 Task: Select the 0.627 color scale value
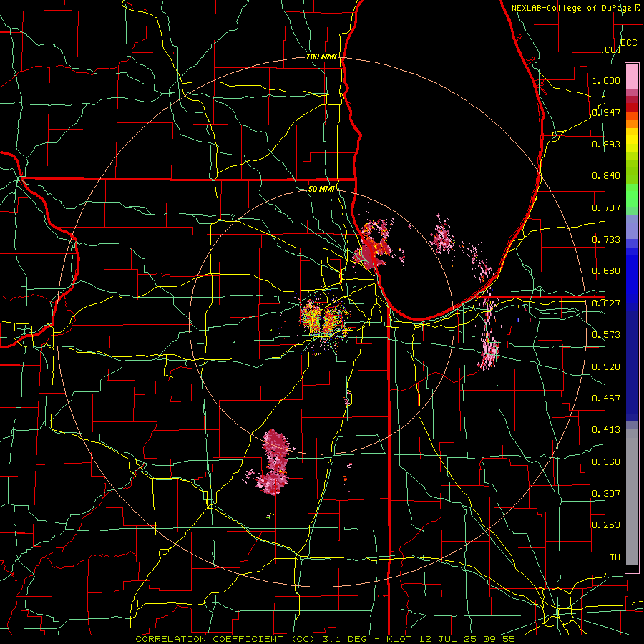(606, 303)
